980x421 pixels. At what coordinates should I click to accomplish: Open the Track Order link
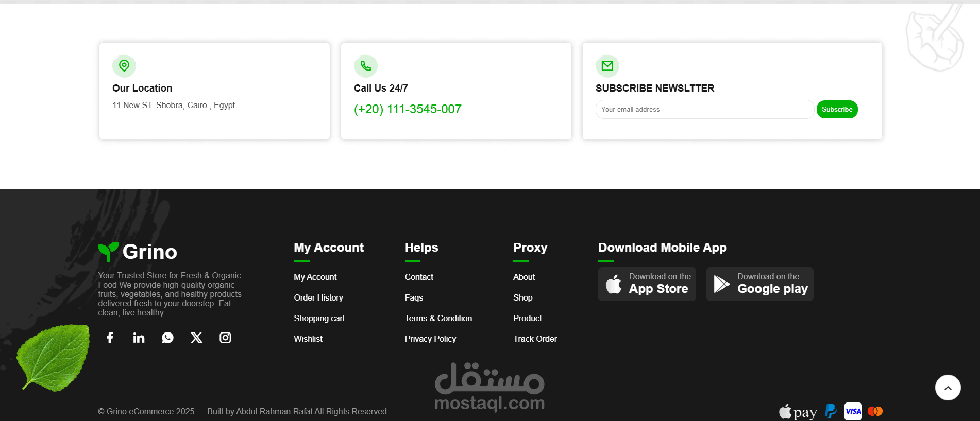pyautogui.click(x=535, y=339)
